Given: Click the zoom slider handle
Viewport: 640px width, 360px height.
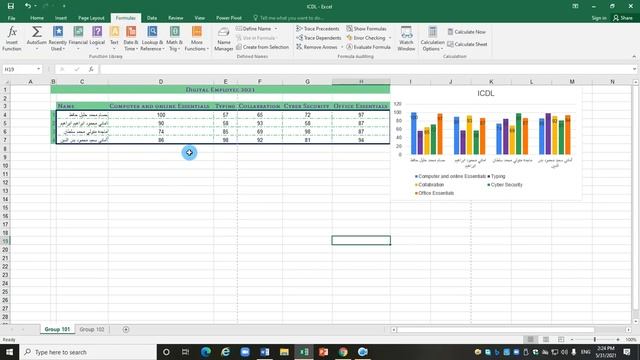Looking at the screenshot, I should [x=595, y=340].
